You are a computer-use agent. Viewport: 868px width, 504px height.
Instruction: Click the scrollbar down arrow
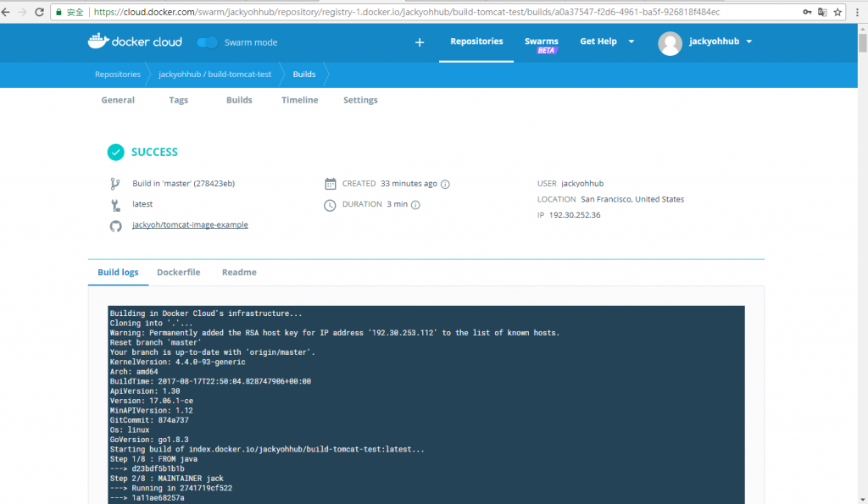click(x=862, y=499)
